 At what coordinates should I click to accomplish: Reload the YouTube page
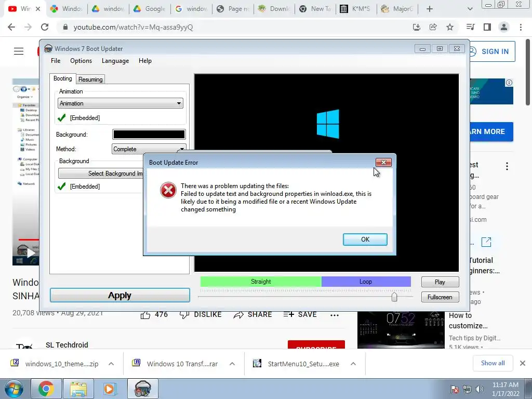coord(45,27)
